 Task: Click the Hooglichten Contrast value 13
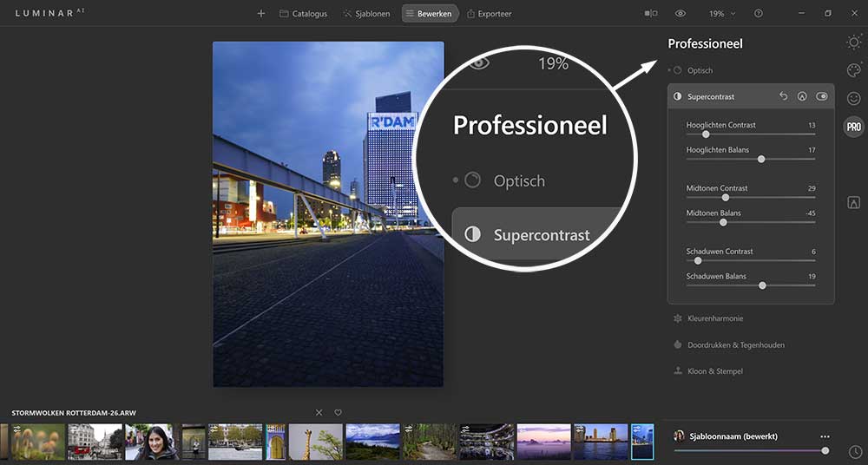pos(812,125)
